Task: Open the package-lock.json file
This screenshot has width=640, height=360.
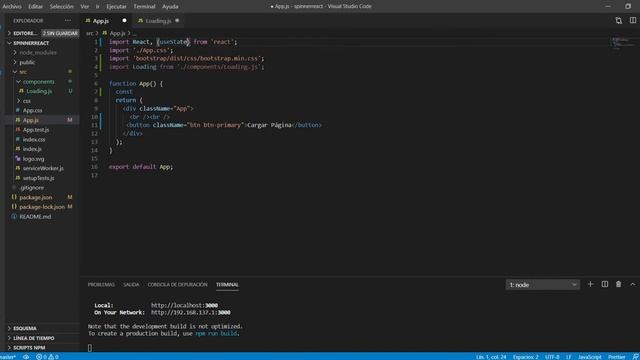Action: (x=42, y=207)
